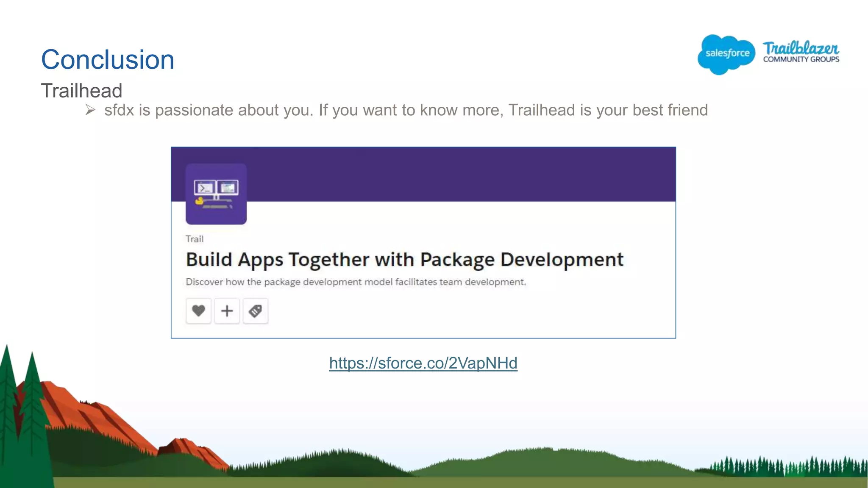Screen dimensions: 868x488
Task: Click the package development trail badge icon
Action: [x=216, y=194]
